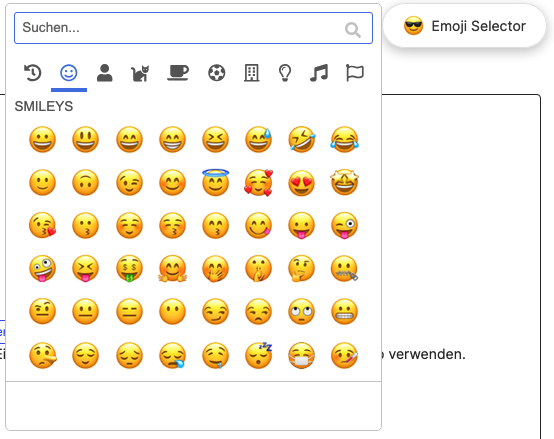The image size is (554, 439).
Task: Select the expressionless face emoji
Action: pyautogui.click(x=129, y=312)
